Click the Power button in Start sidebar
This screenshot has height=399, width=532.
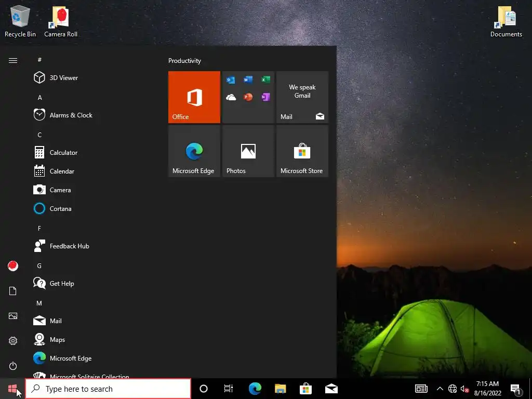13,366
